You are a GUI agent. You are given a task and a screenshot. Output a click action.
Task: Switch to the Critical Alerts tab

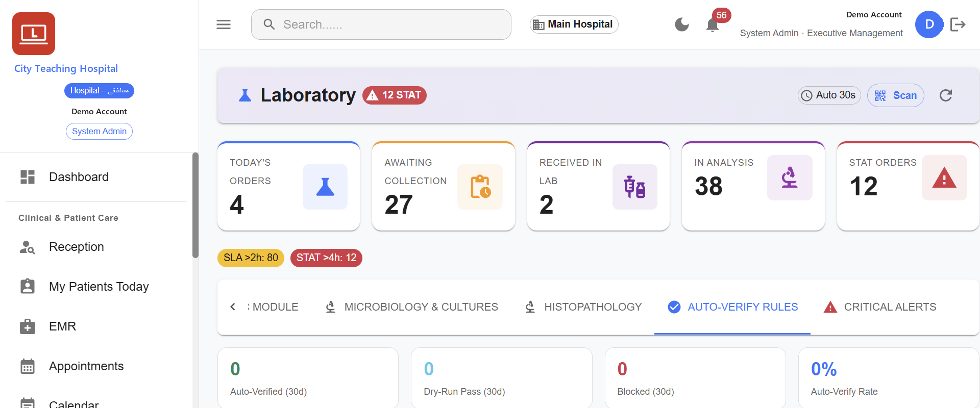pyautogui.click(x=880, y=307)
